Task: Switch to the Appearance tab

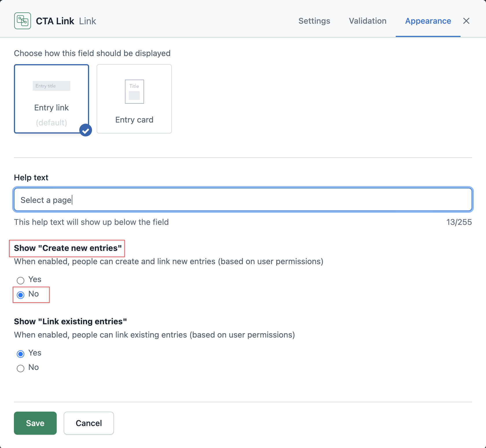Action: click(x=428, y=21)
